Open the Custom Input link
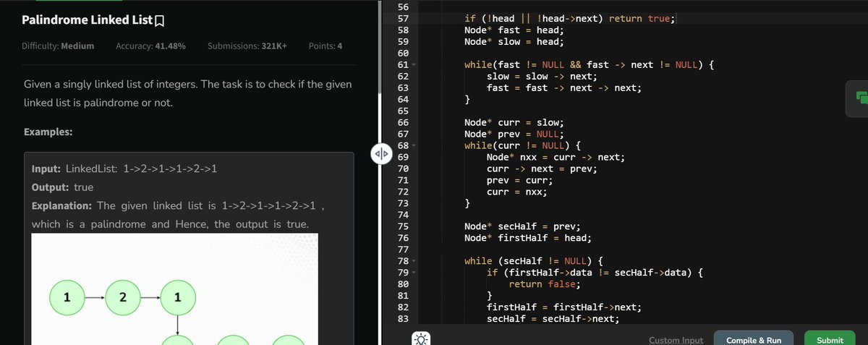The width and height of the screenshot is (868, 345). click(676, 340)
